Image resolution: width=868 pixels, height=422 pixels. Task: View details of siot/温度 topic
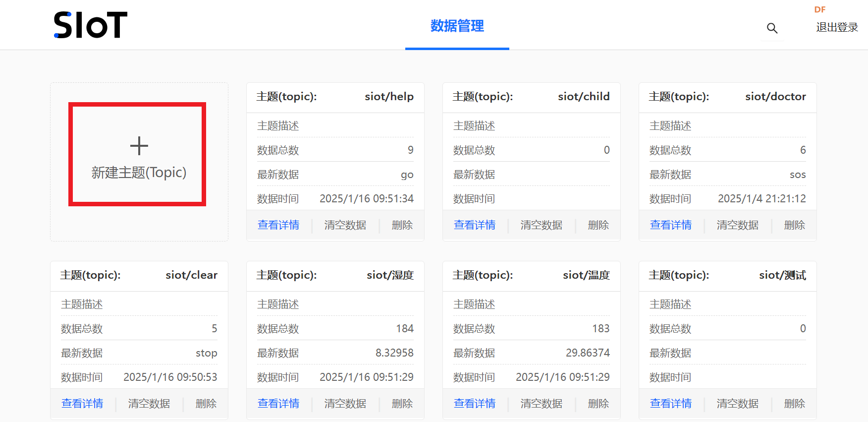[x=475, y=404]
